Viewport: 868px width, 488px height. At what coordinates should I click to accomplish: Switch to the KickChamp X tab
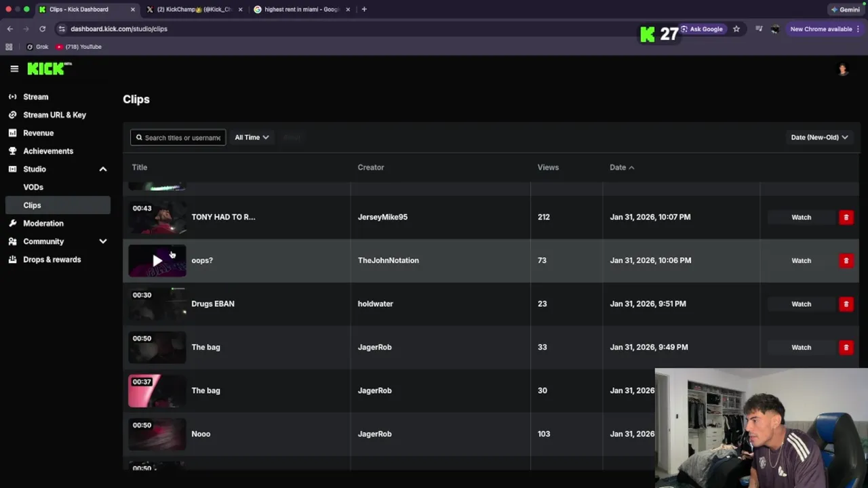click(194, 9)
